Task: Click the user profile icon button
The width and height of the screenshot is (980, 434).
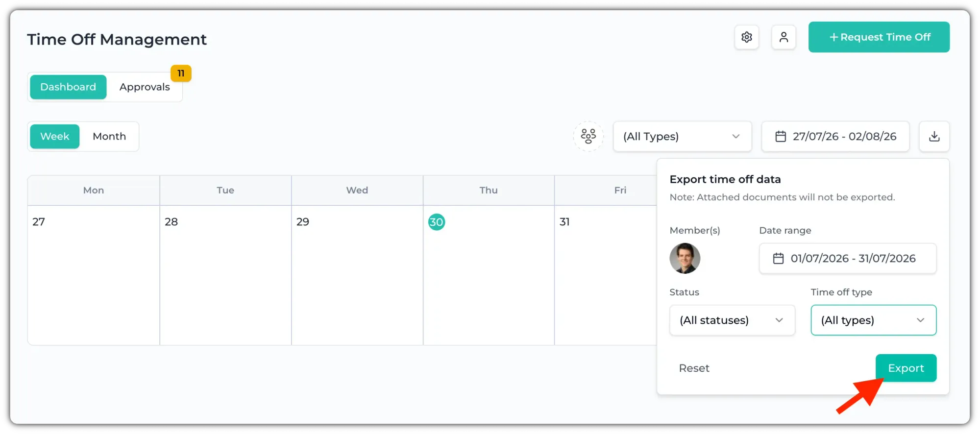Action: point(784,37)
